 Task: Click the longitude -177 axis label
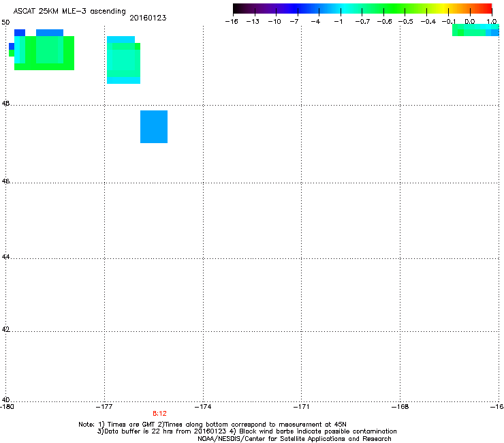point(104,407)
